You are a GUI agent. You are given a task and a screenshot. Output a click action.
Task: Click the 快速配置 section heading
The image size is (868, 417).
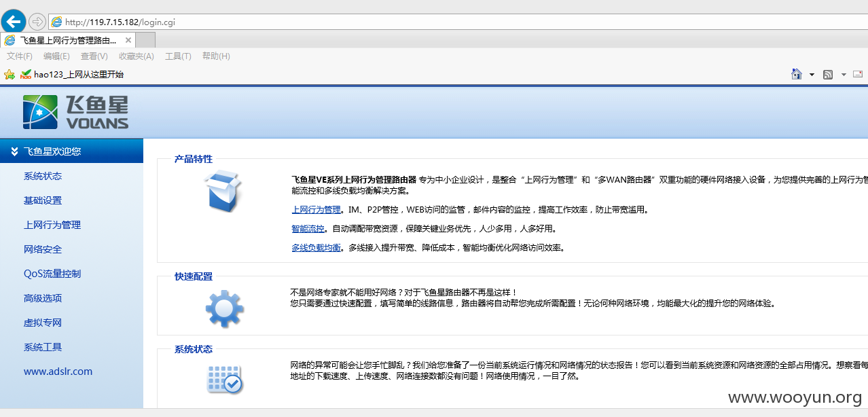(x=194, y=276)
